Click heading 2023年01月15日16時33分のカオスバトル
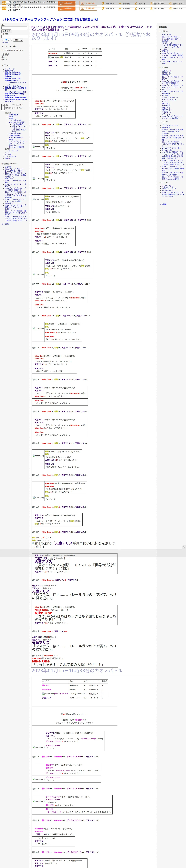The height and width of the screenshot is (868, 186). point(77,671)
